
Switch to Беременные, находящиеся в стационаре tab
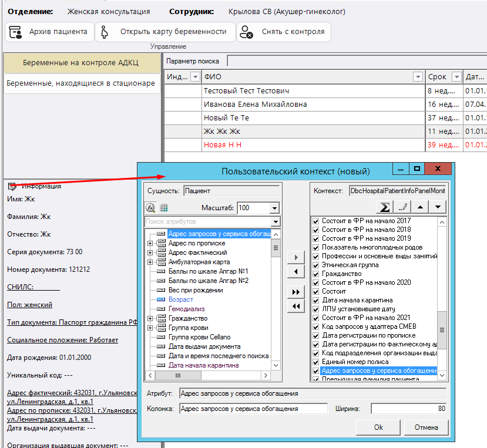point(82,83)
